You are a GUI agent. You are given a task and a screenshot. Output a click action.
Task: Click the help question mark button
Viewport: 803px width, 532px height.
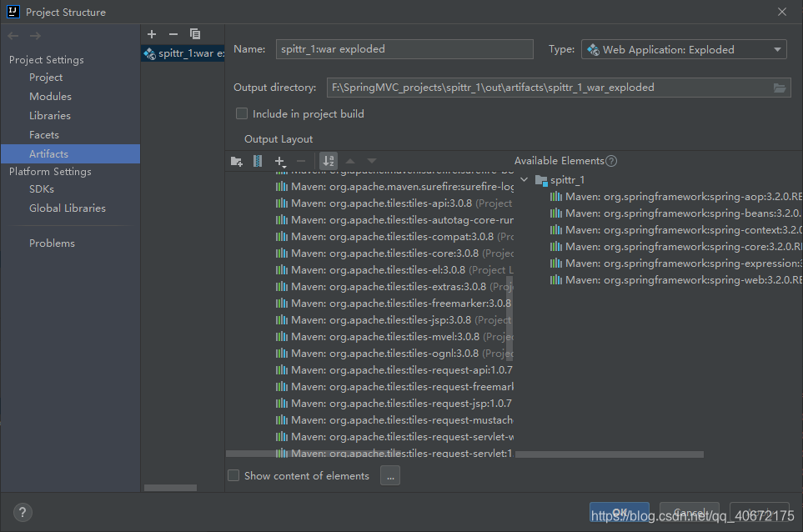pyautogui.click(x=23, y=513)
